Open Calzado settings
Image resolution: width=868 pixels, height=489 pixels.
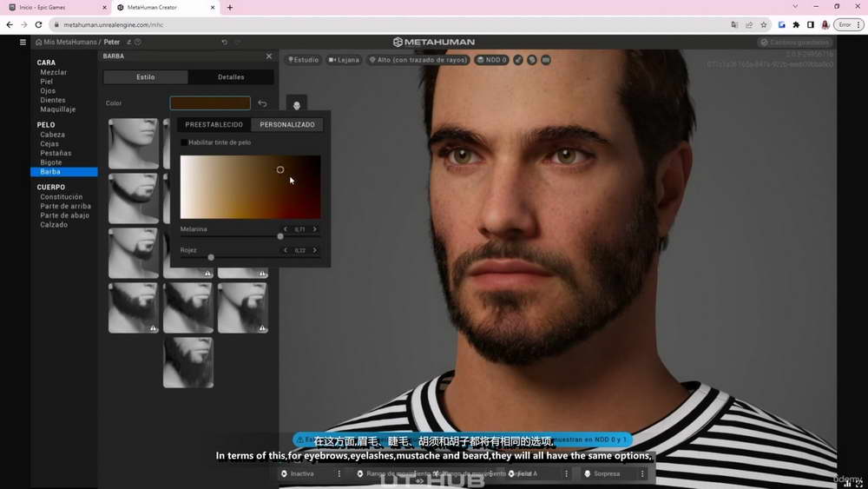click(54, 225)
